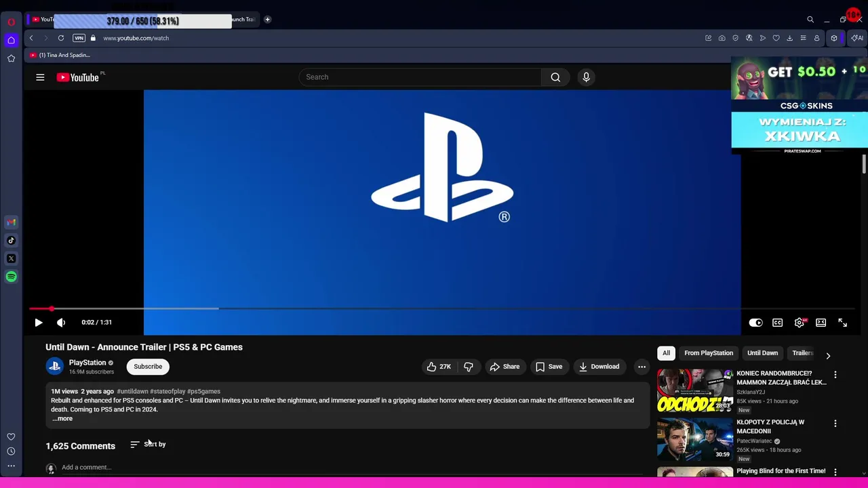Show more filter chips with right arrow
868x488 pixels.
coord(828,355)
